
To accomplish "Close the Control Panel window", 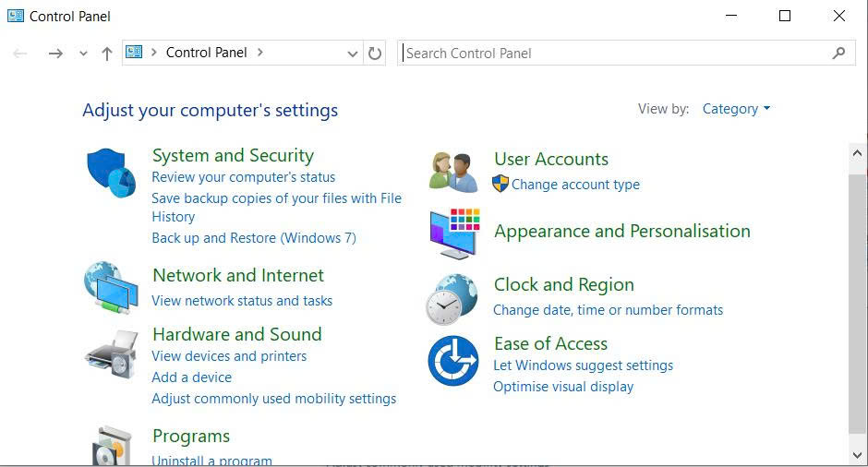I will (839, 16).
